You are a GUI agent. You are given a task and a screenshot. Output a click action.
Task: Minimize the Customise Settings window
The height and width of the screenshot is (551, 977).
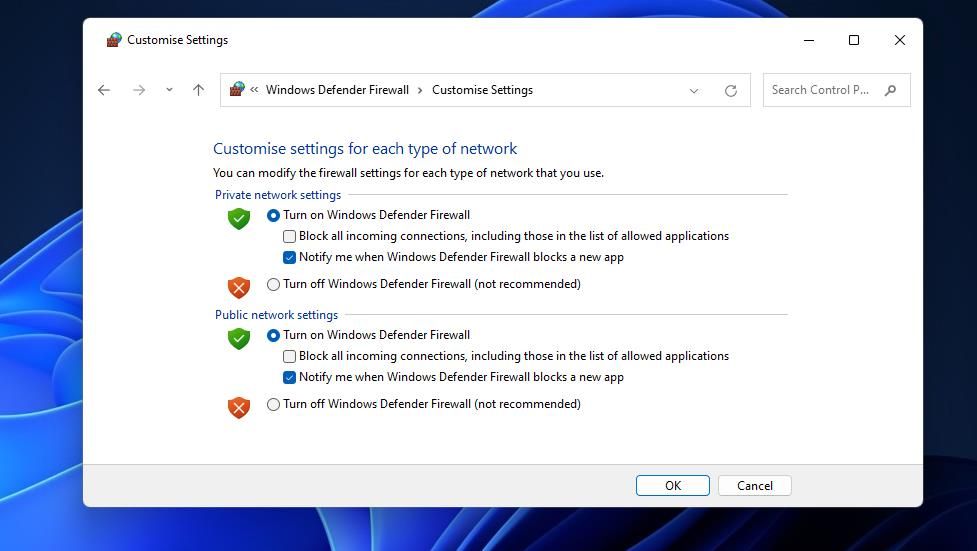[x=809, y=40]
